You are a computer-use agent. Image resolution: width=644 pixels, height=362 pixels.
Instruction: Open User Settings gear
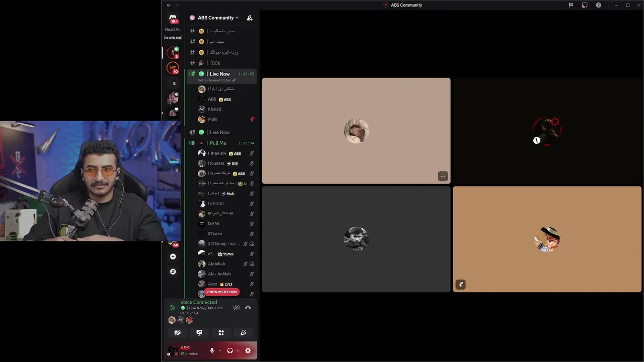(x=248, y=350)
